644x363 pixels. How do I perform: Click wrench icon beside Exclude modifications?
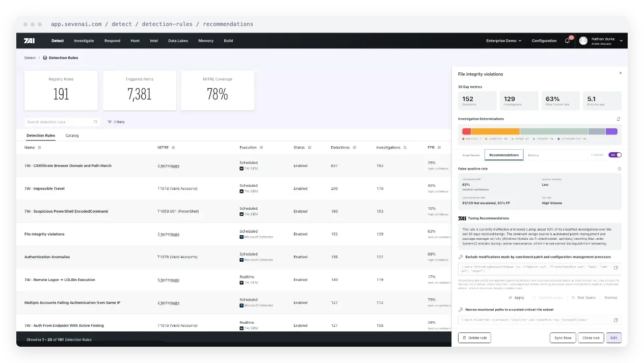[461, 257]
